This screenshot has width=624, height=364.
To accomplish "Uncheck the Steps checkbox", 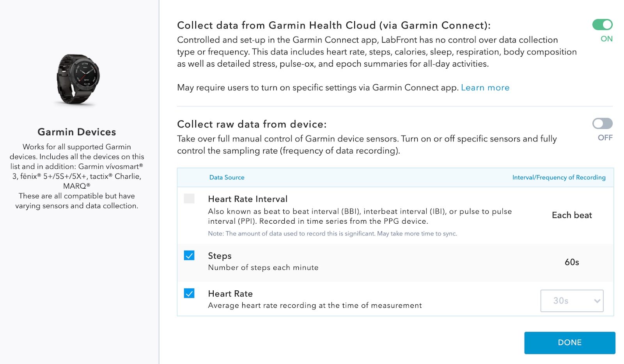I will click(189, 255).
